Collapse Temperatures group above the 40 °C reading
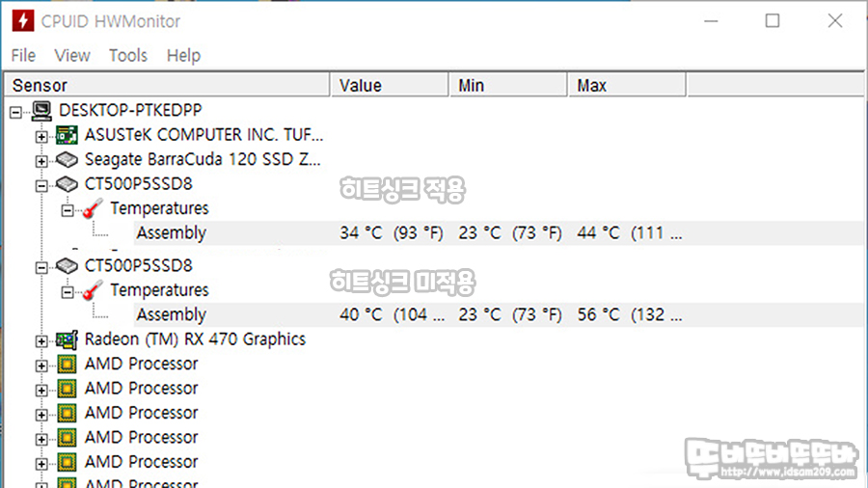 click(67, 292)
